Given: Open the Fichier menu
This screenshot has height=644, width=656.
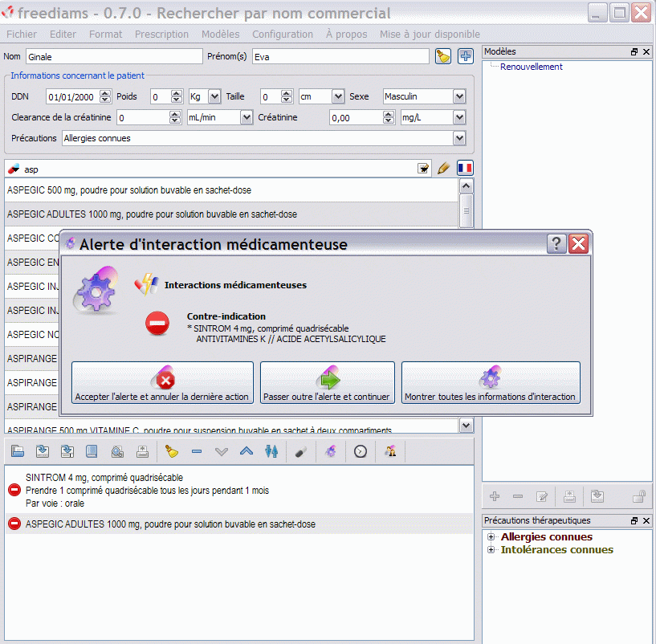Looking at the screenshot, I should click(22, 35).
